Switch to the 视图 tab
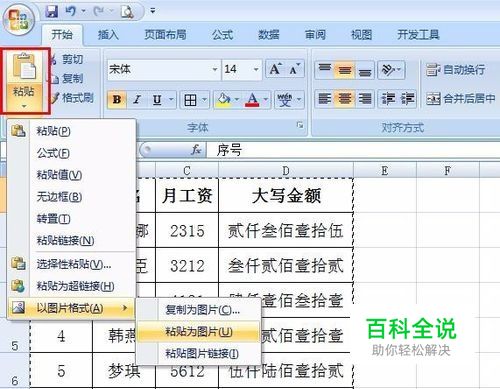Viewport: 500px width, 389px height. tap(362, 34)
